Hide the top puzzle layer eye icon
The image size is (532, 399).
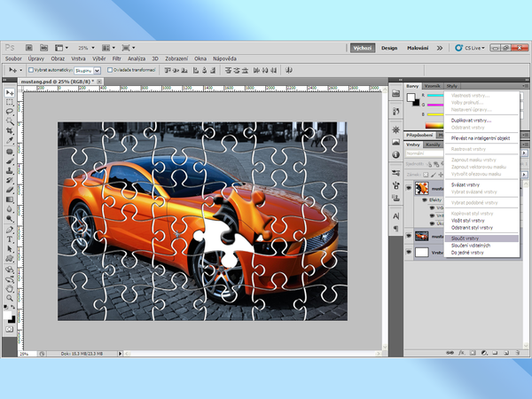409,188
